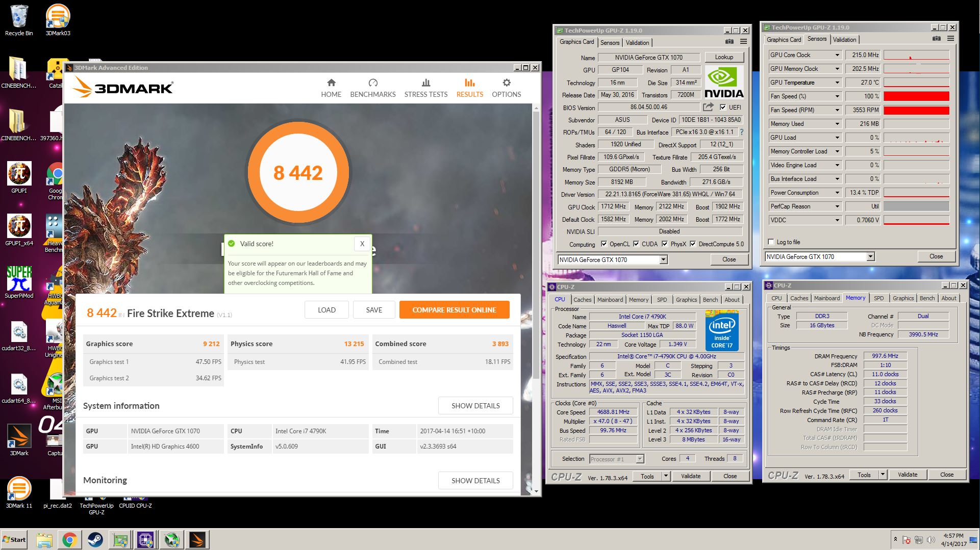Viewport: 980px width, 550px height.
Task: Click the camera icon in GPU-Z Sensors window
Action: 937,39
